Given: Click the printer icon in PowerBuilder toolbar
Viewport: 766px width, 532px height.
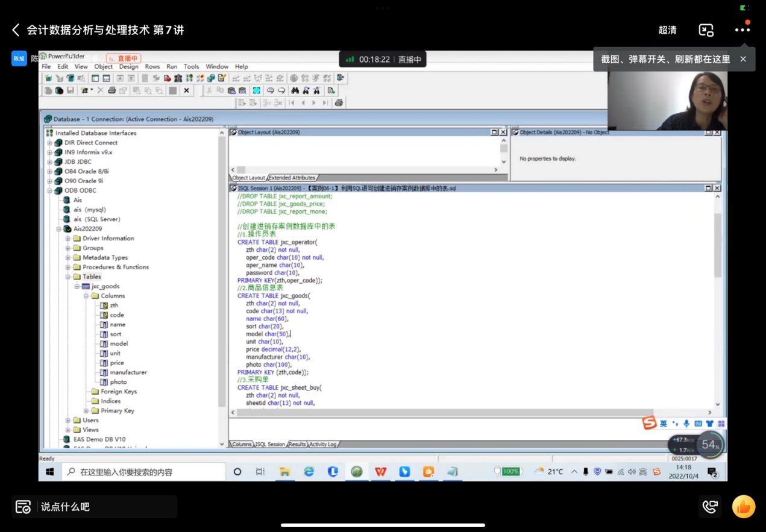Looking at the screenshot, I should [111, 90].
